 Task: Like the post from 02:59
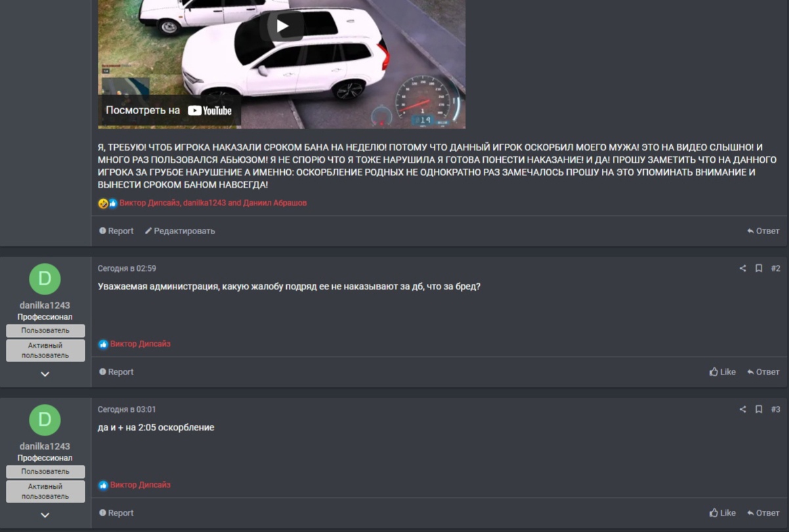(723, 372)
